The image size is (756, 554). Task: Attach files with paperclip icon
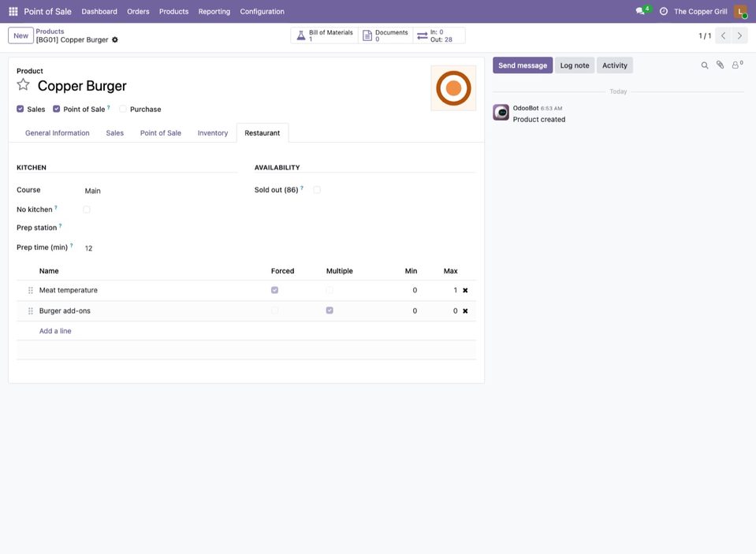point(720,65)
